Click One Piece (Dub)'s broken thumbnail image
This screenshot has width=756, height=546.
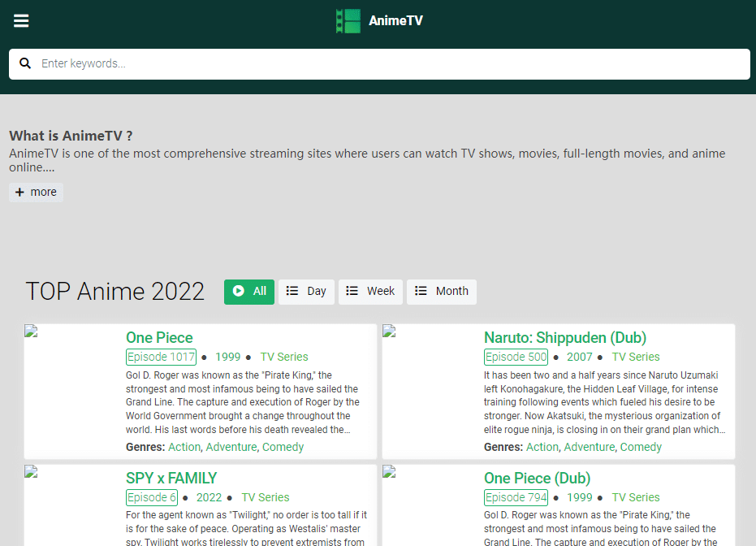coord(389,471)
